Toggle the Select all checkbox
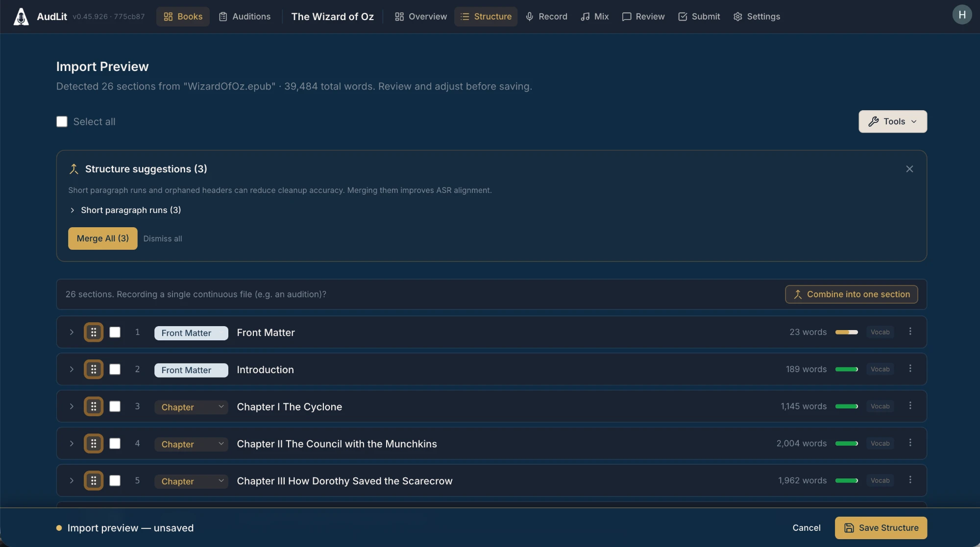The image size is (980, 547). point(62,121)
